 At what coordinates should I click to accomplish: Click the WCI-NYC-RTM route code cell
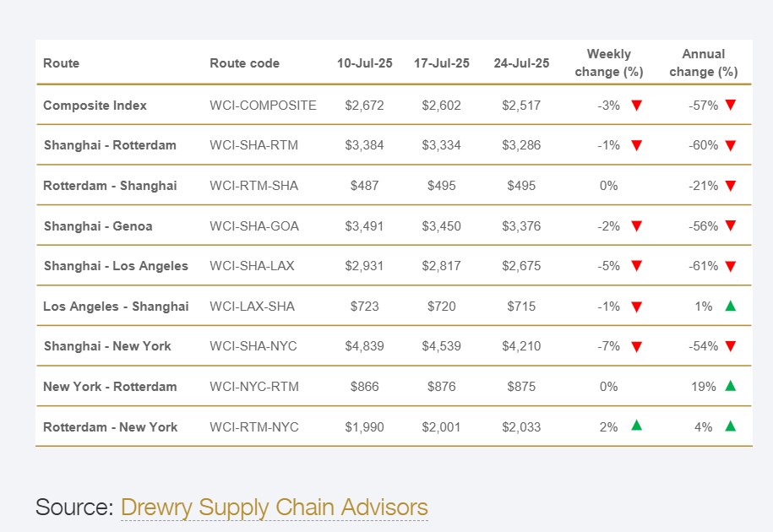tap(254, 387)
